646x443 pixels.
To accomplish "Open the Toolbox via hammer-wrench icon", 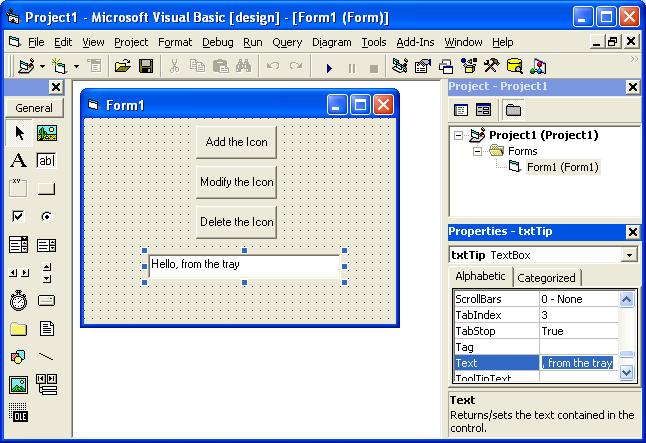I will coord(492,66).
